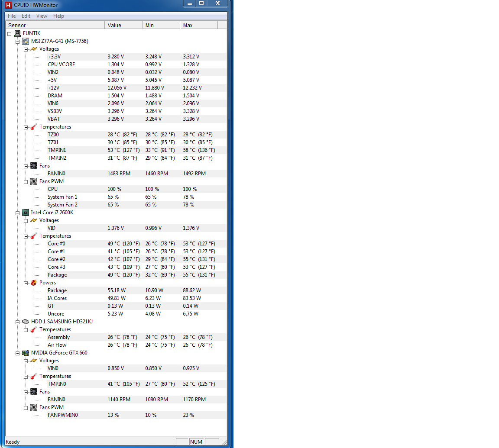The width and height of the screenshot is (499, 448).
Task: Open the File menu
Action: coord(12,16)
